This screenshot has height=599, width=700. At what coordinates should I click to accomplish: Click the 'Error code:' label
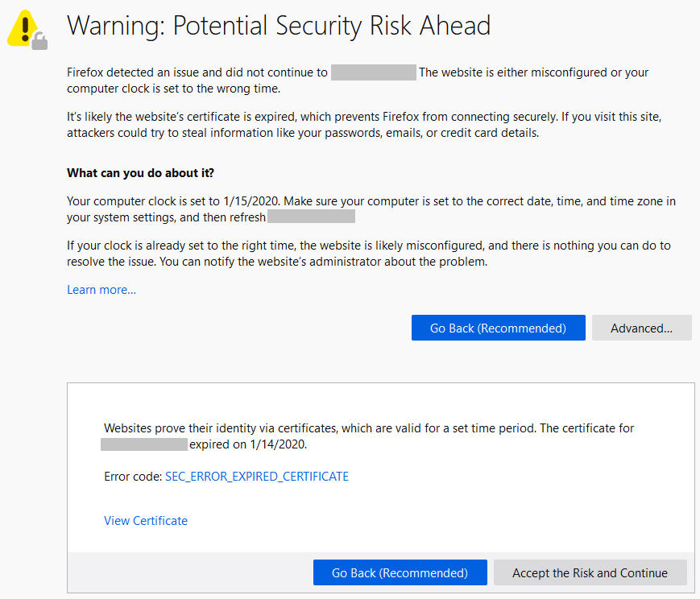(133, 477)
